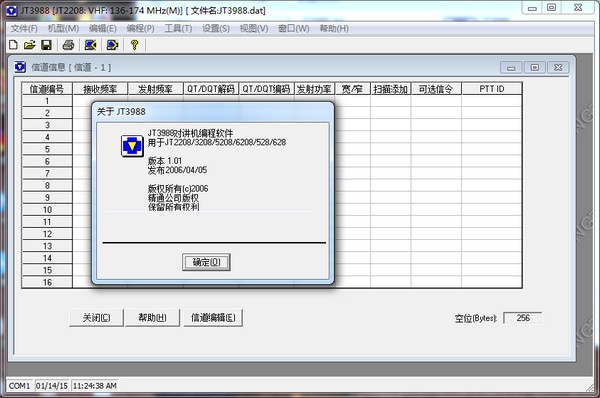The image size is (600, 398).
Task: Maximize the 信道信息 child window
Action: tap(535, 68)
